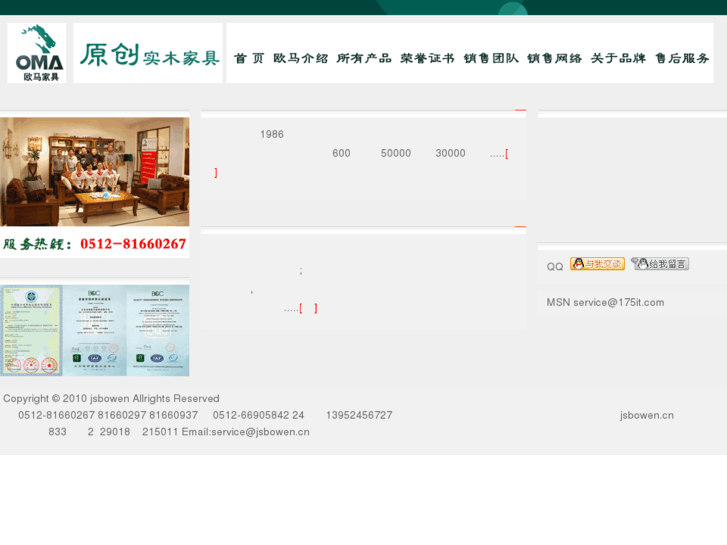Click the 服务热线 0512-81660267 banner
727x545 pixels.
tap(95, 244)
